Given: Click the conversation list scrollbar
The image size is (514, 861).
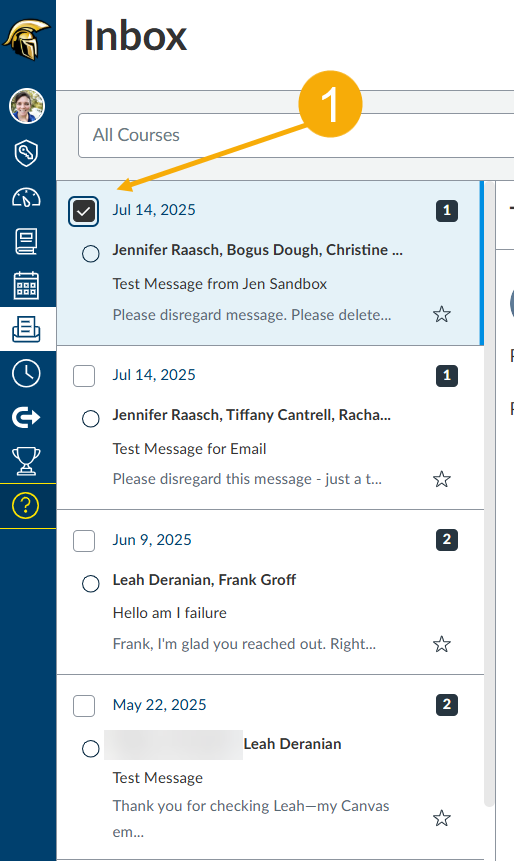Looking at the screenshot, I should [489, 494].
